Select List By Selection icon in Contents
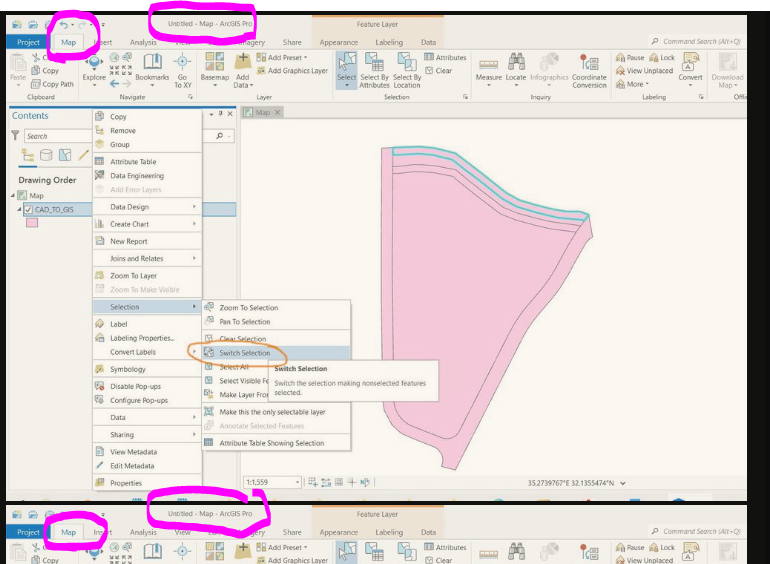 coord(65,155)
